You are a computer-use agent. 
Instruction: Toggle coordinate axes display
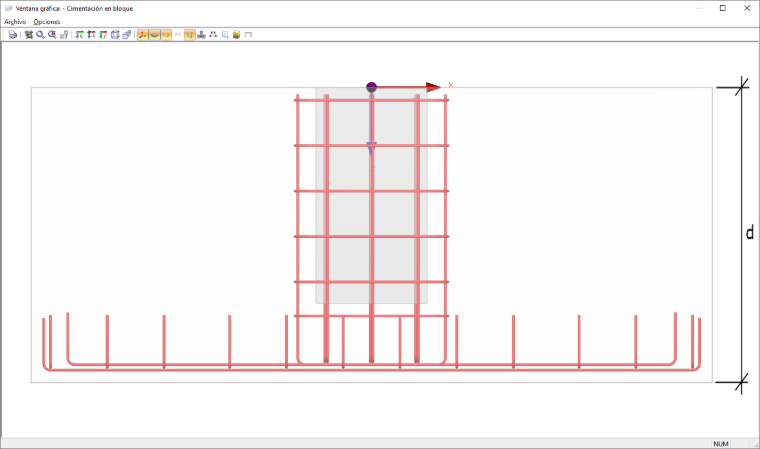[x=142, y=34]
